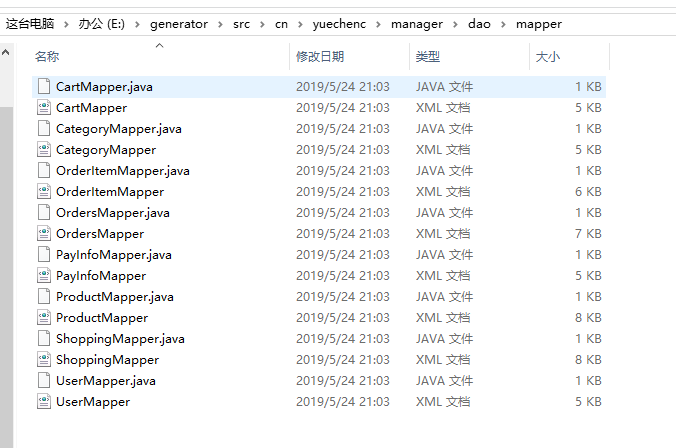This screenshot has height=448, width=676.
Task: Open the src folder breadcrumb
Action: click(241, 24)
